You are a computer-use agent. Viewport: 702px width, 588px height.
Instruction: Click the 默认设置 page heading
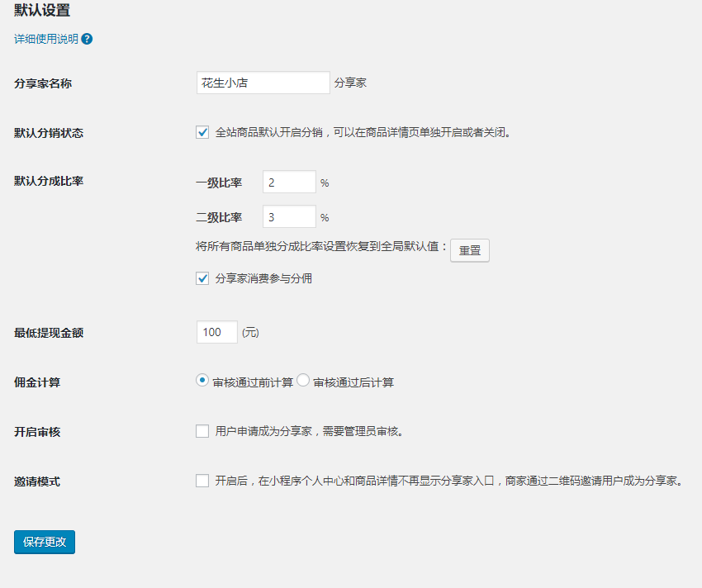point(42,11)
